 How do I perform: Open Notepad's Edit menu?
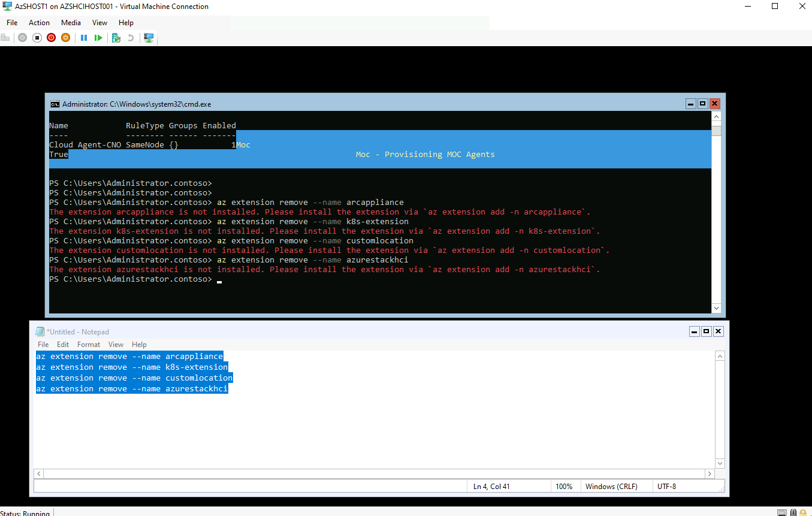pos(63,345)
